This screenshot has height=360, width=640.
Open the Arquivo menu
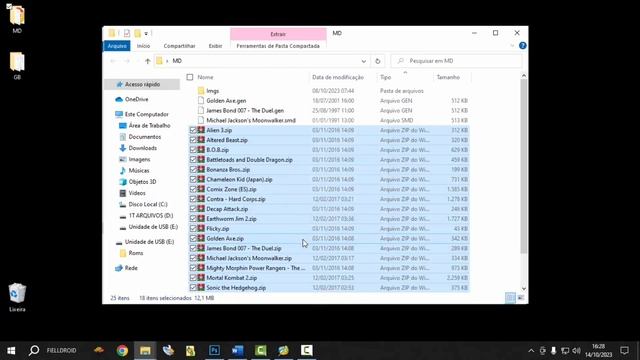coord(117,46)
